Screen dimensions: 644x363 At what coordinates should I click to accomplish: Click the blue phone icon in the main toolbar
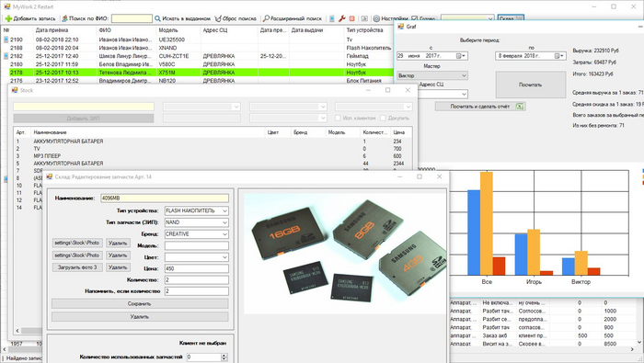pyautogui.click(x=332, y=18)
